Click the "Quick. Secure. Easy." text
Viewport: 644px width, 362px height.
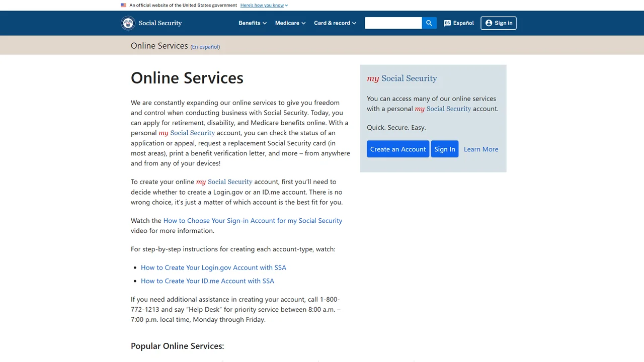click(396, 128)
